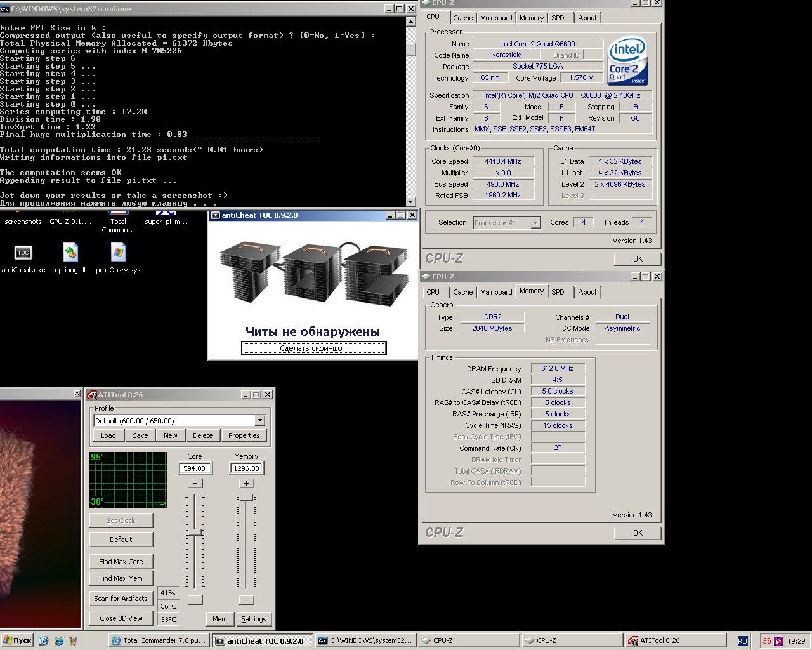Click cmd window scrollbar down arrow
The height and width of the screenshot is (650, 812).
pyautogui.click(x=411, y=201)
